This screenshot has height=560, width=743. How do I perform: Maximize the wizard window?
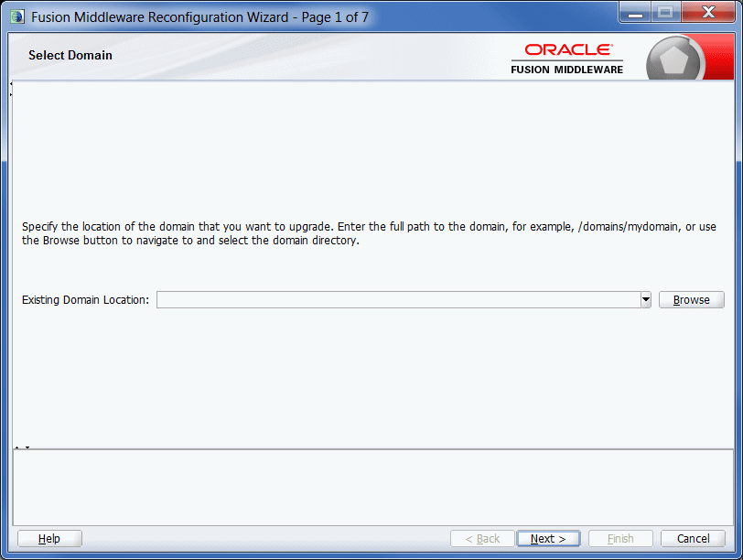click(x=666, y=13)
